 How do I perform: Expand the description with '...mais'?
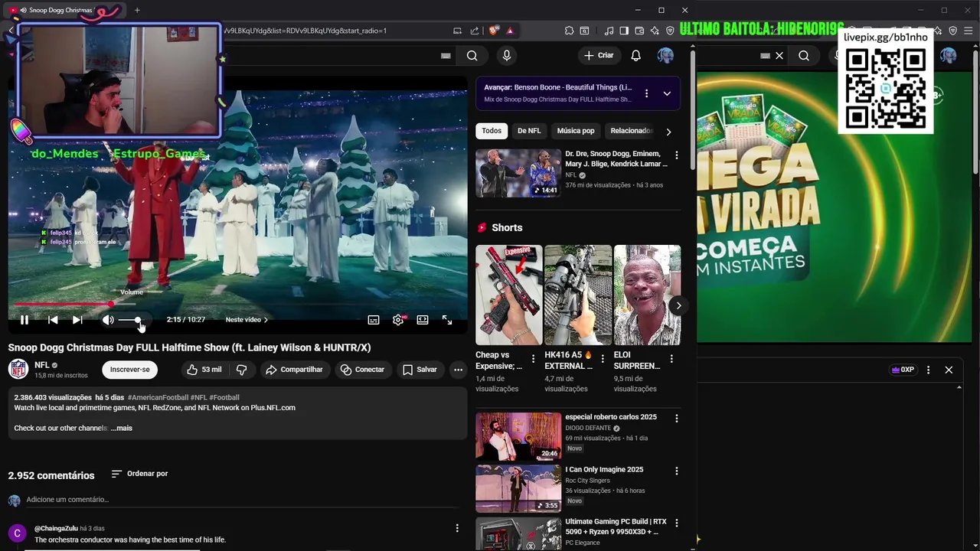pos(122,429)
